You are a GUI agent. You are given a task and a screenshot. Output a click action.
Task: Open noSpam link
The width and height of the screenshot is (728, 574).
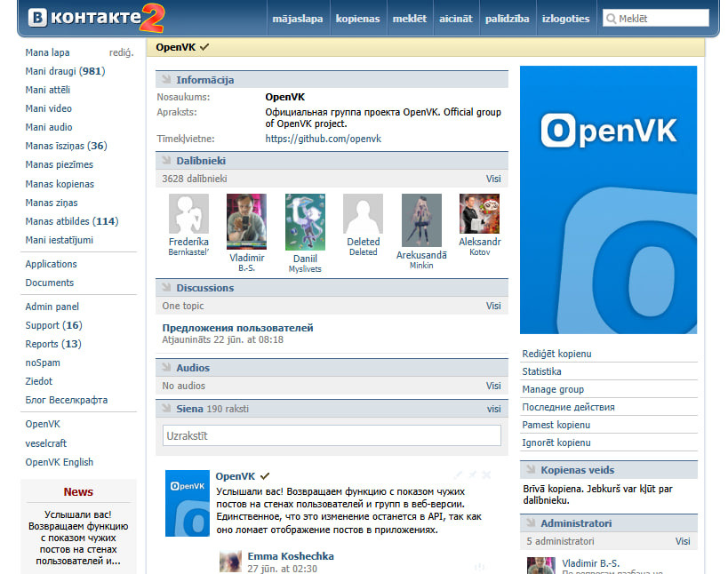pos(43,363)
